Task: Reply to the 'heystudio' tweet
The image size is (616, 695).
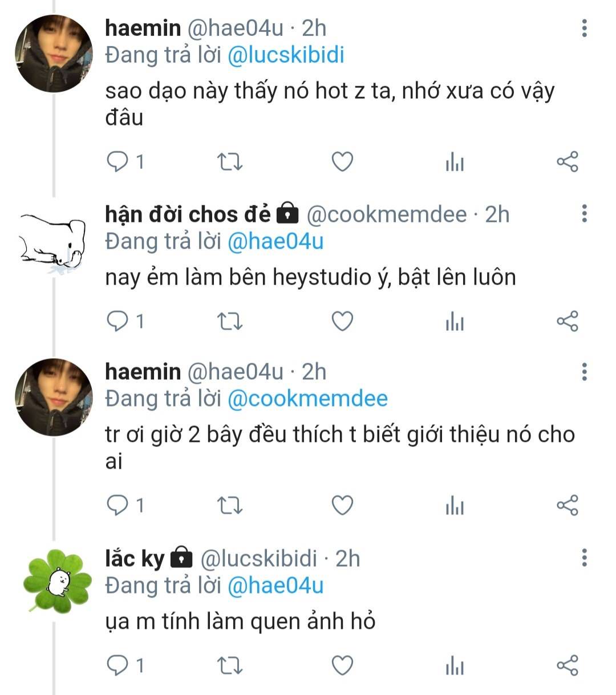Action: click(x=118, y=322)
